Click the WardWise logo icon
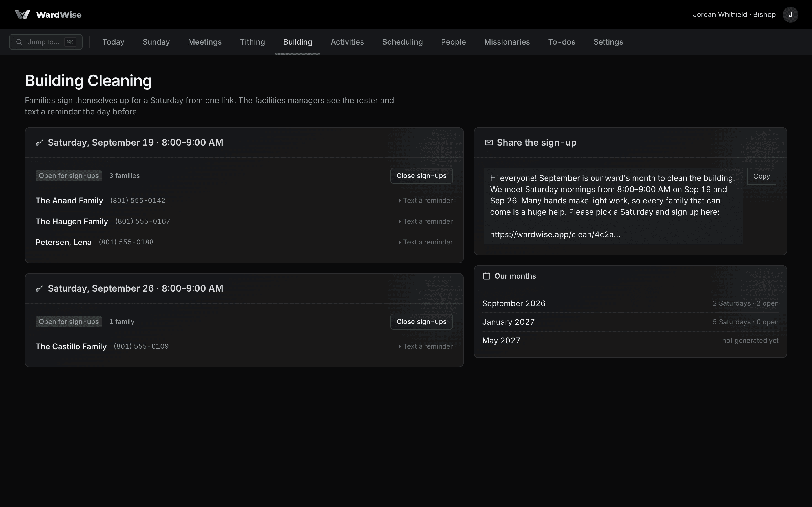Screen dimensions: 812x507 click(23, 14)
